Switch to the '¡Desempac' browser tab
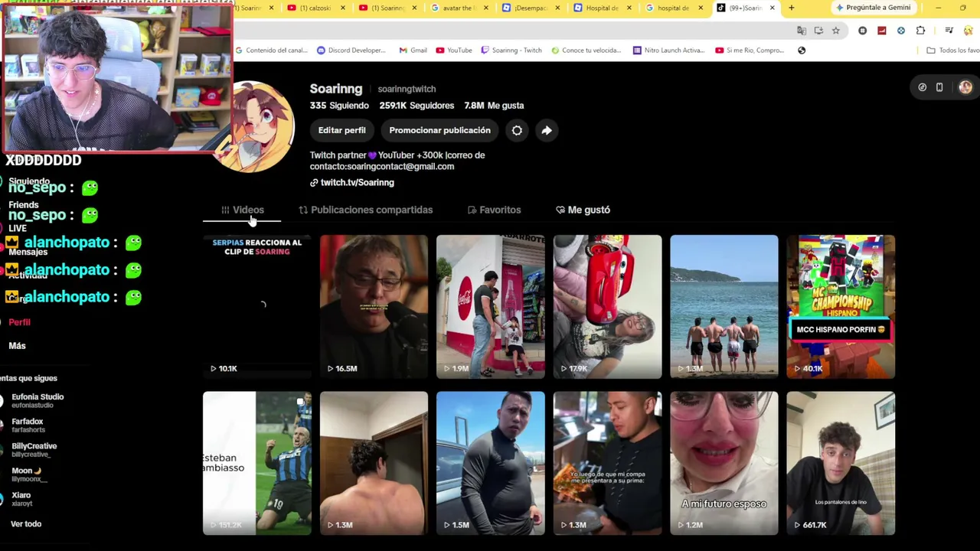The image size is (980, 551). click(x=530, y=8)
